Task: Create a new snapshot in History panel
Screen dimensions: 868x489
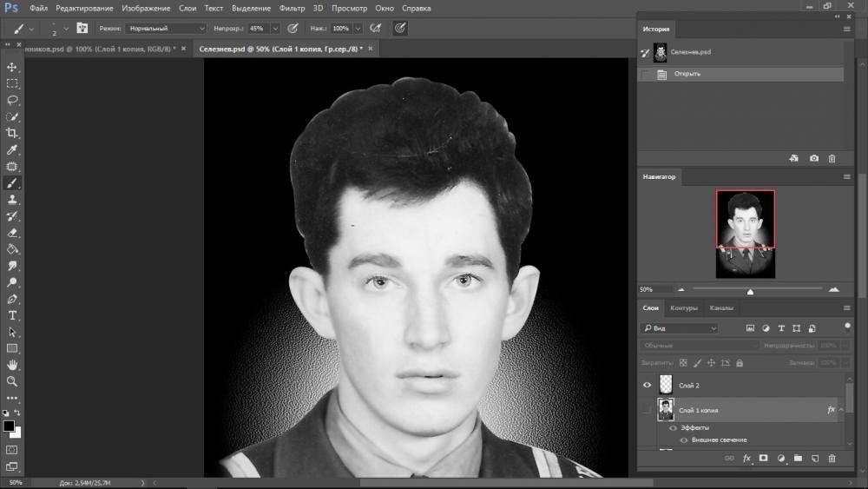Action: (x=813, y=159)
